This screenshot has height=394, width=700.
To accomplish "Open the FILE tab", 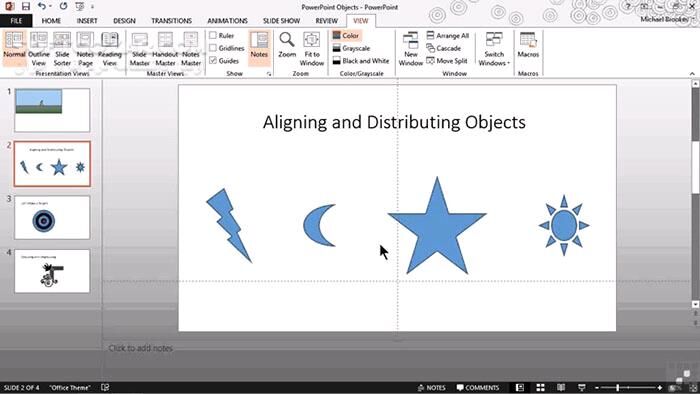I will point(16,21).
